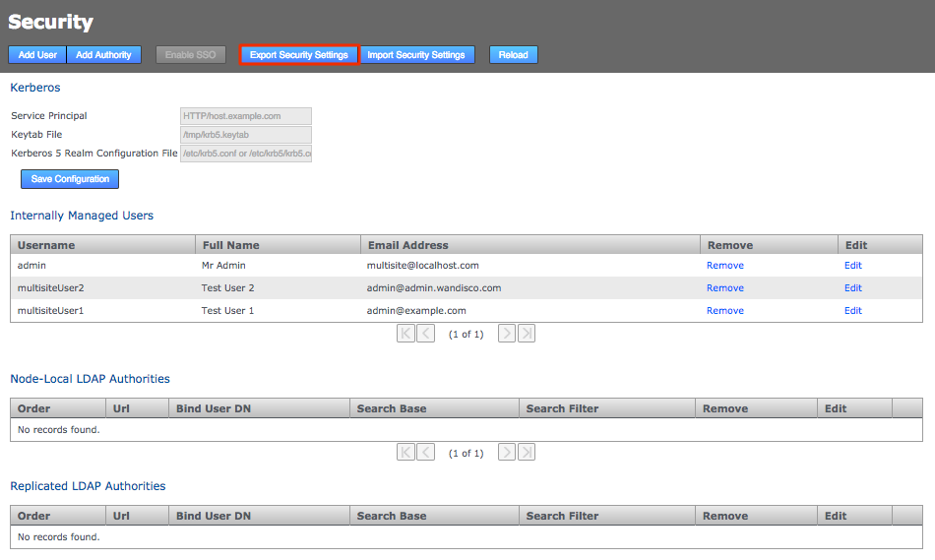
Task: Click the Replicated LDAP Authorities heading
Action: (88, 486)
